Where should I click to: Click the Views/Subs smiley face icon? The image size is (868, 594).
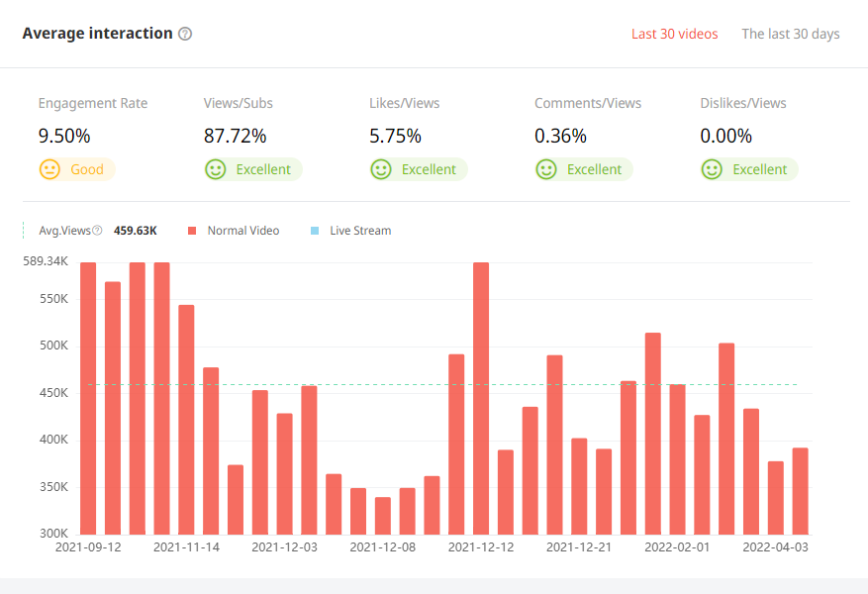coord(215,169)
